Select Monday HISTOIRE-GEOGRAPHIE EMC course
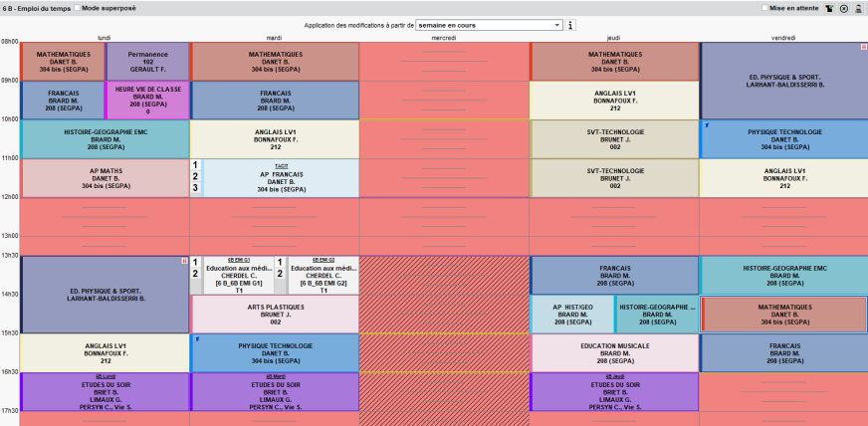Image resolution: width=868 pixels, height=426 pixels. click(105, 139)
